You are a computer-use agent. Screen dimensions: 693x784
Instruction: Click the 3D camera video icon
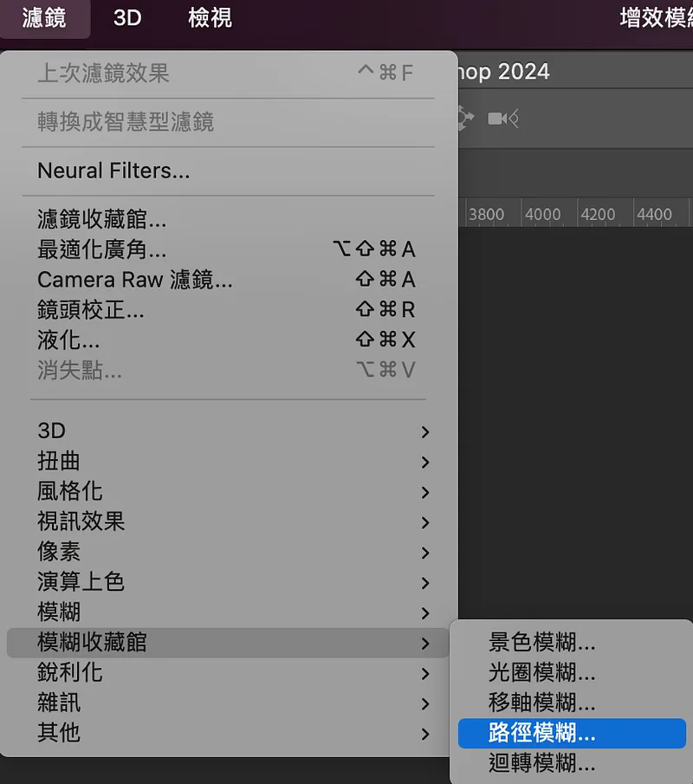click(503, 119)
